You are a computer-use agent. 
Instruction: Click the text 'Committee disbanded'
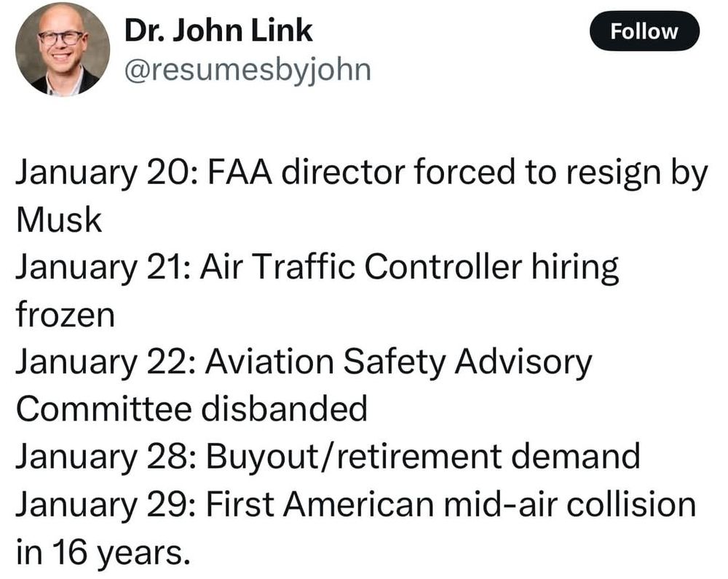pos(191,410)
